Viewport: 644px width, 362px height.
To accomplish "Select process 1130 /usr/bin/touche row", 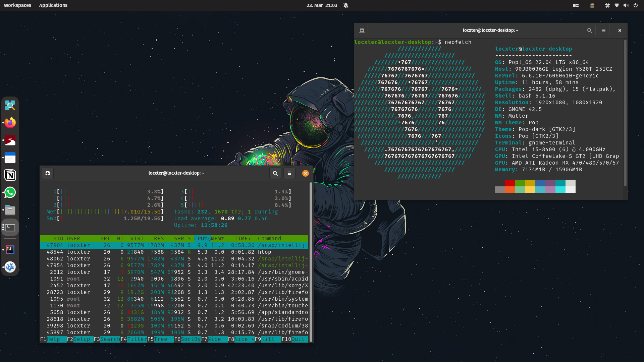I will (174, 306).
